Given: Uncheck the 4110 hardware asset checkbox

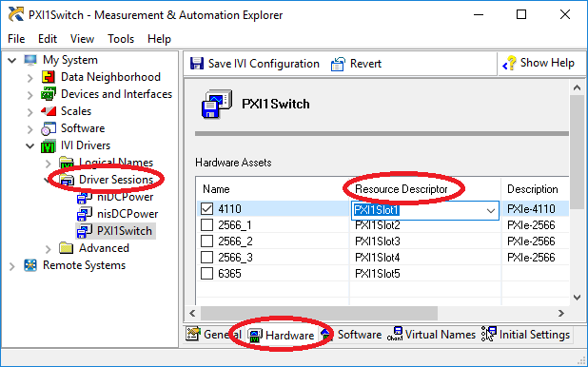Looking at the screenshot, I should point(206,209).
